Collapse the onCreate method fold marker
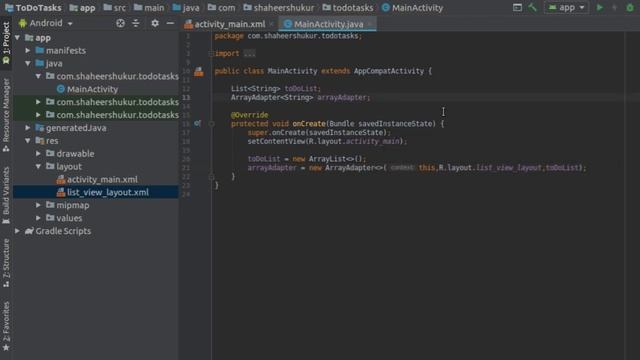This screenshot has width=640, height=360. click(211, 124)
